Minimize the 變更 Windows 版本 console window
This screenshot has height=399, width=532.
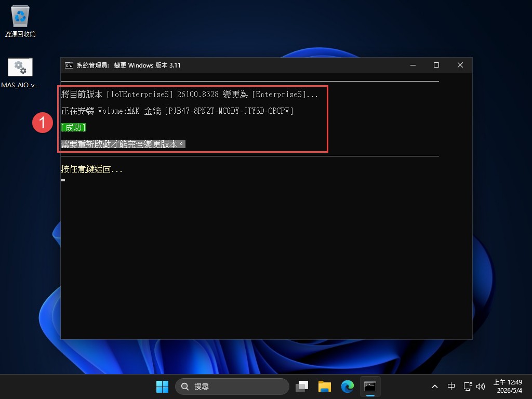click(x=413, y=65)
